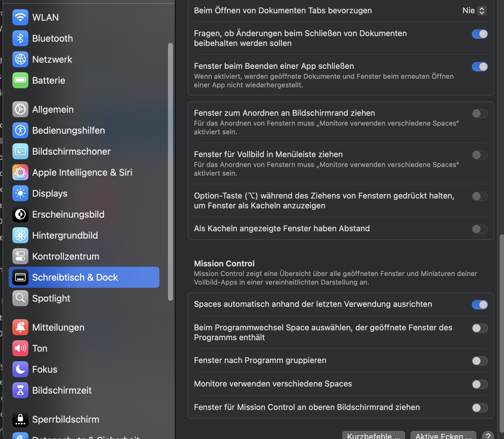Click the Bedienungshilfen accessibility icon

point(20,130)
